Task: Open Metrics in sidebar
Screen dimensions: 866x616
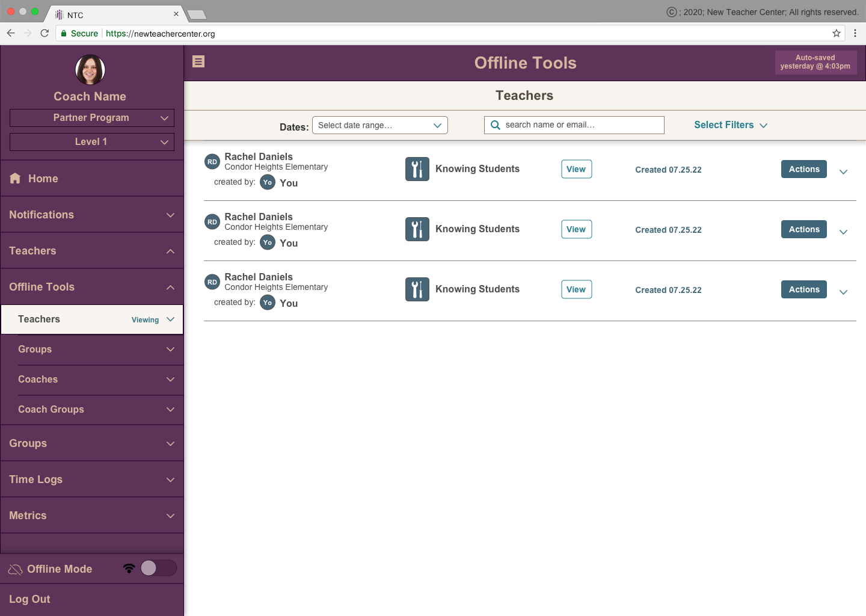Action: pos(92,516)
